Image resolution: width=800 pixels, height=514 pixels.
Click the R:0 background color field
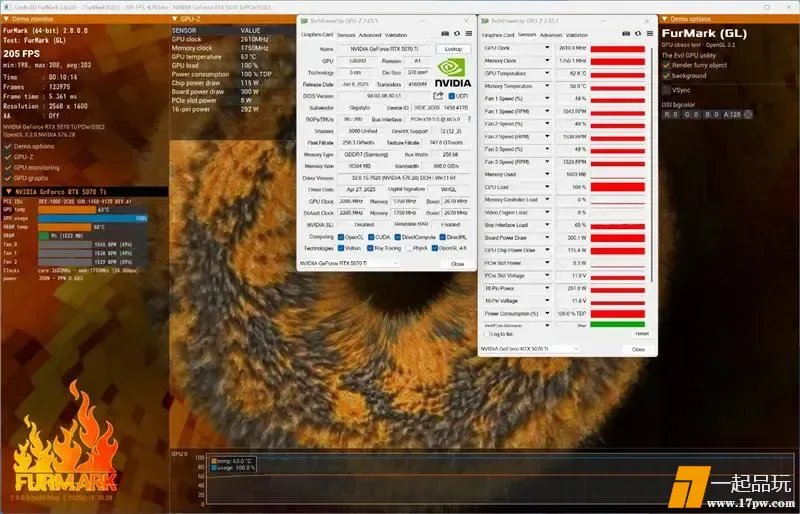pos(670,114)
